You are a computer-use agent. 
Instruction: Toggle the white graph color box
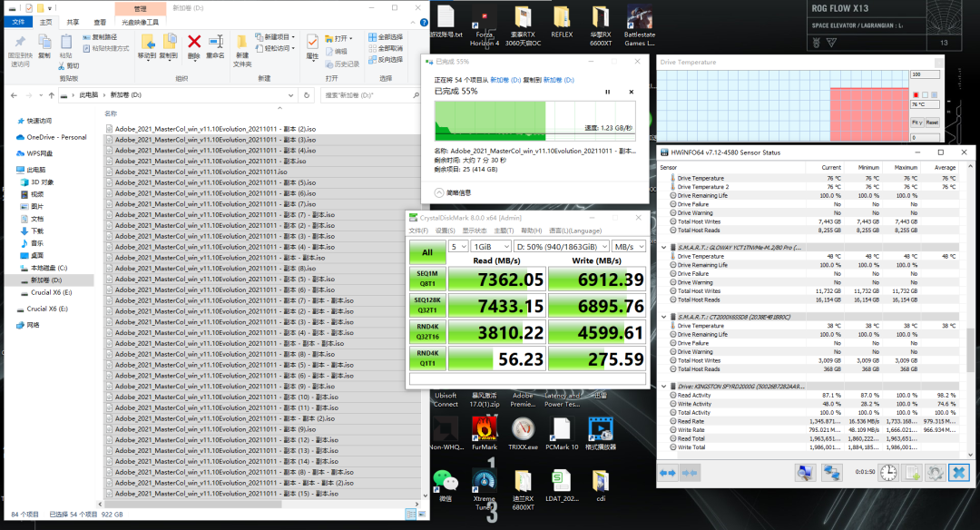(x=925, y=95)
